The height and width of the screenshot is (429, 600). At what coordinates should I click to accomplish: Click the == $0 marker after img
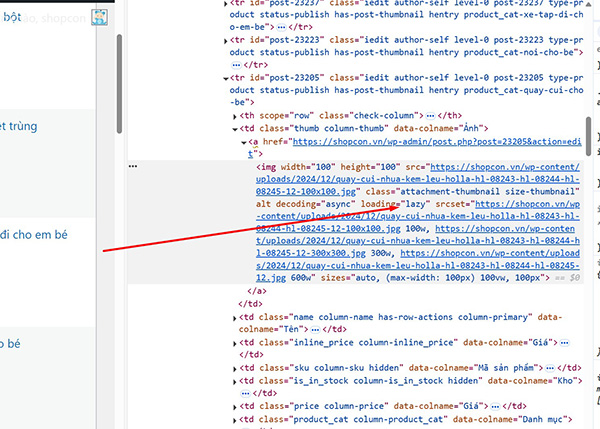pos(567,278)
